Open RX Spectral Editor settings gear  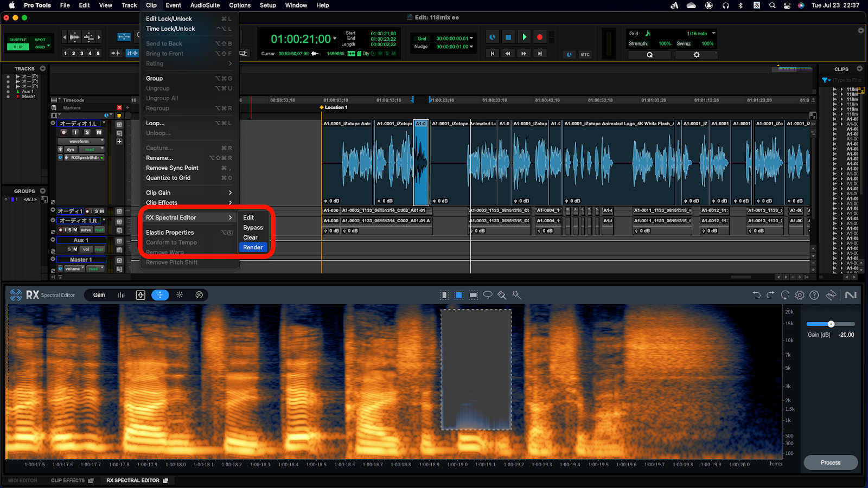[800, 295]
